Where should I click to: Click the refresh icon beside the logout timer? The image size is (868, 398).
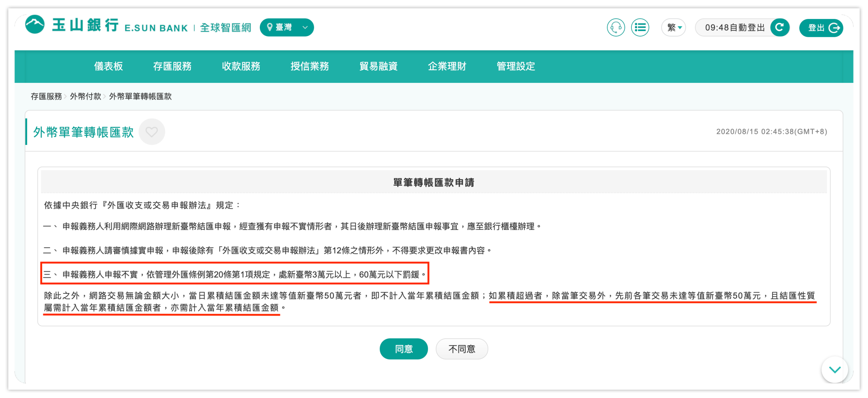coord(780,28)
